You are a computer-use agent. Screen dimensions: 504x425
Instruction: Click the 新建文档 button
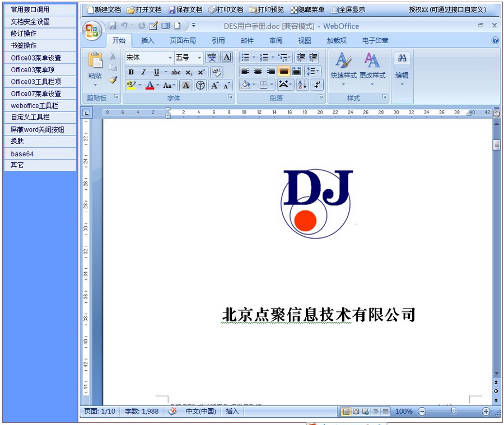click(x=104, y=10)
